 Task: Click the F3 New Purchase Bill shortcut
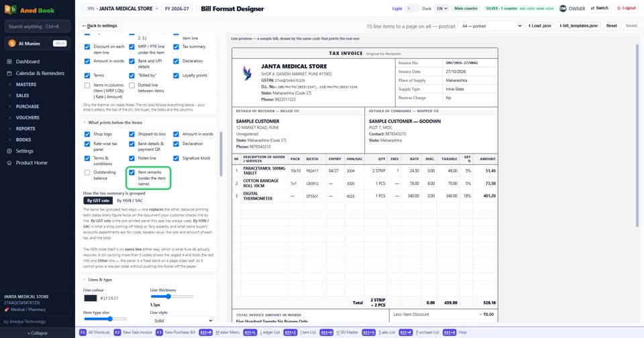[x=175, y=332]
